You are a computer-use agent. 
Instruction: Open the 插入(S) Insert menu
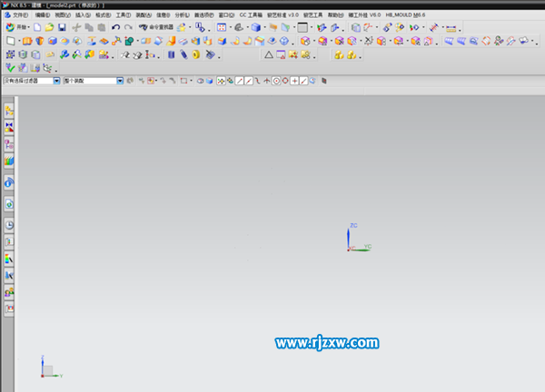[83, 15]
